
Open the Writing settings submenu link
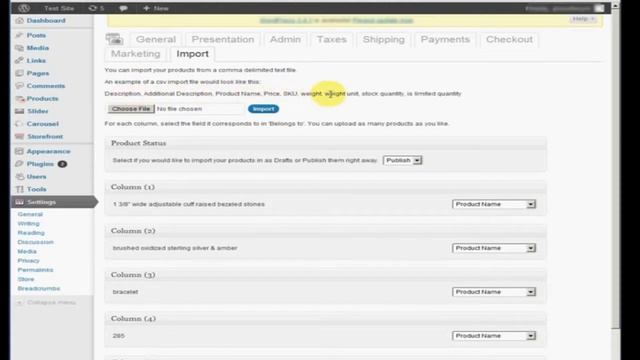click(x=29, y=224)
